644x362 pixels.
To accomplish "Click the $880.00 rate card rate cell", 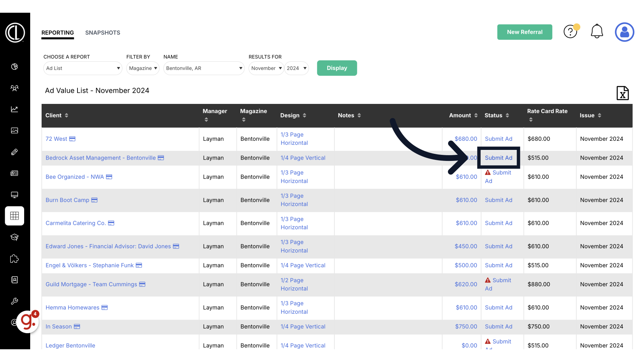I will click(539, 284).
